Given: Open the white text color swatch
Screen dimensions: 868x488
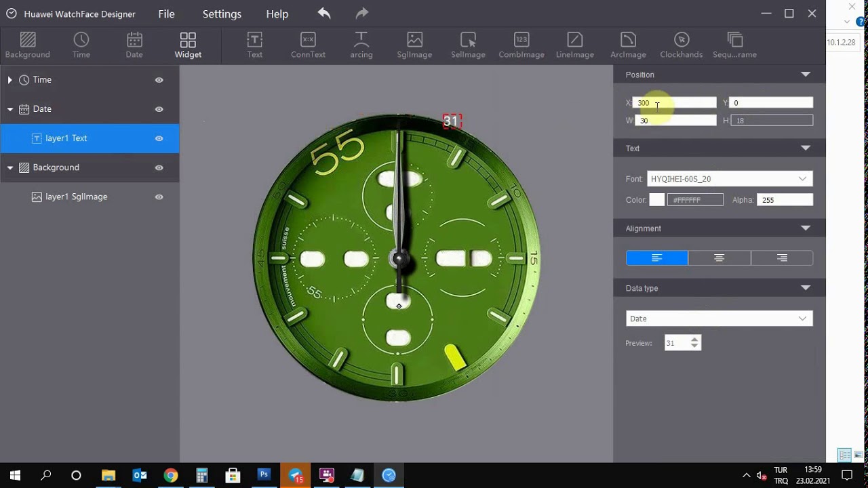Looking at the screenshot, I should (x=657, y=200).
